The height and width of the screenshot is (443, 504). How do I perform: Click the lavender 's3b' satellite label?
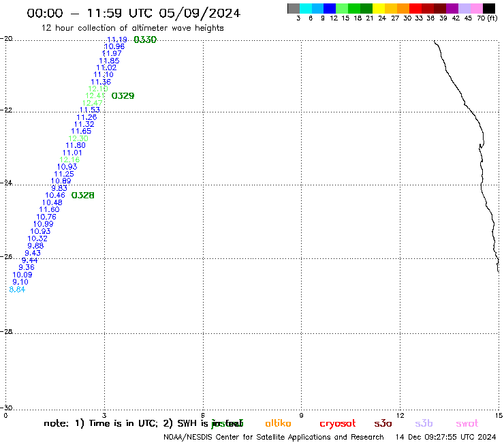pos(424,424)
